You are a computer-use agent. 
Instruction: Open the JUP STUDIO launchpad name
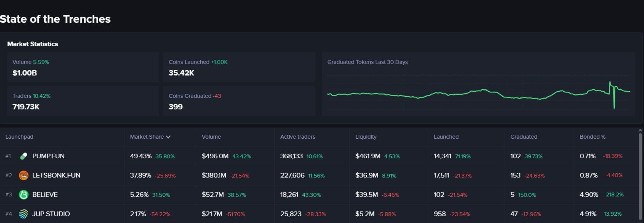(51, 214)
